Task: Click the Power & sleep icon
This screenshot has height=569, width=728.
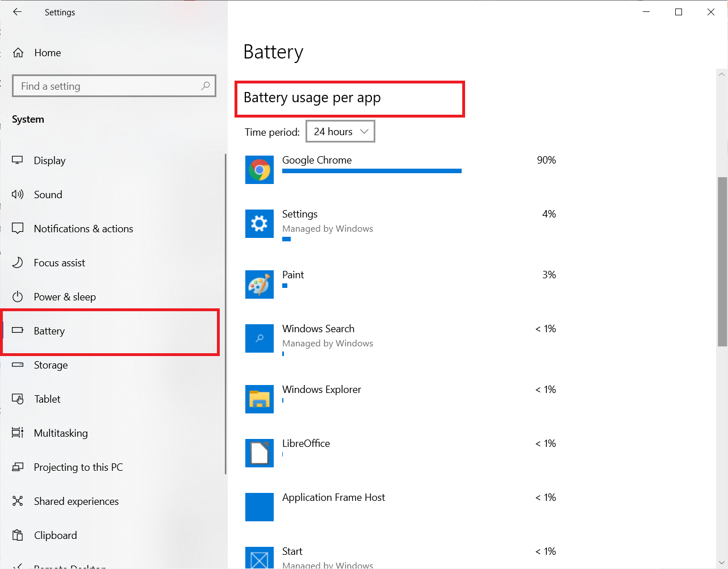Action: (18, 296)
